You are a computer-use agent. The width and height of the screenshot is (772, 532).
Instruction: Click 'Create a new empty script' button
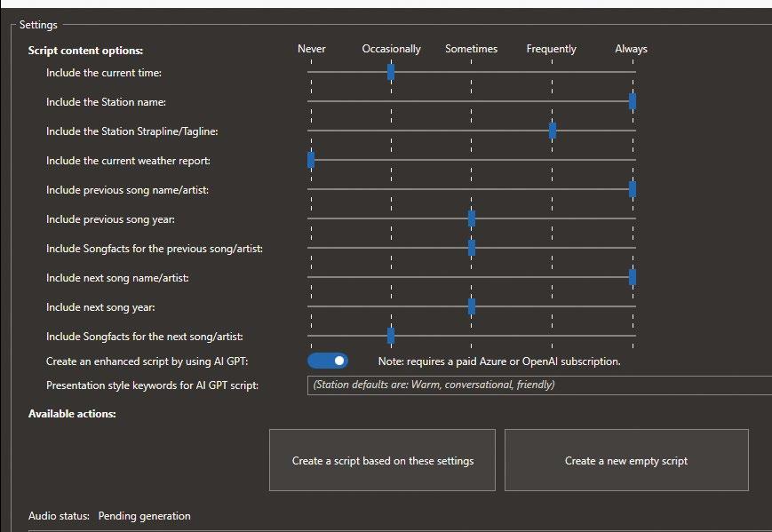[x=626, y=460]
